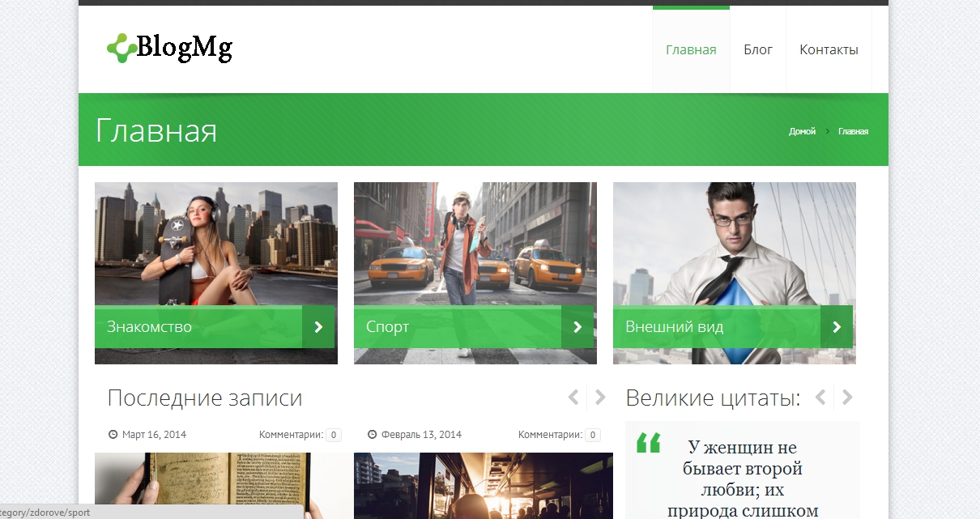Open comments count for the Февраль 13 post
This screenshot has width=980, height=519.
coord(593,435)
